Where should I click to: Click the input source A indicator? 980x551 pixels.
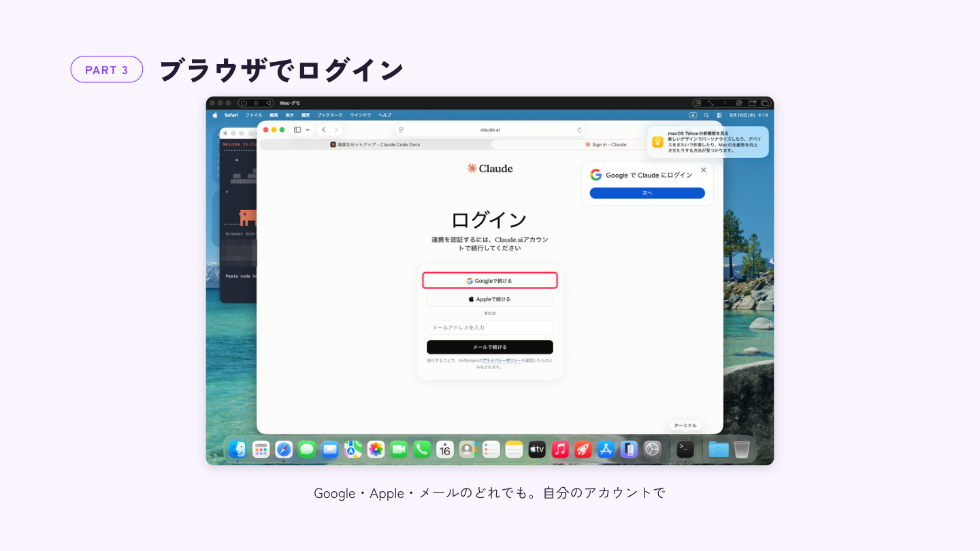693,115
